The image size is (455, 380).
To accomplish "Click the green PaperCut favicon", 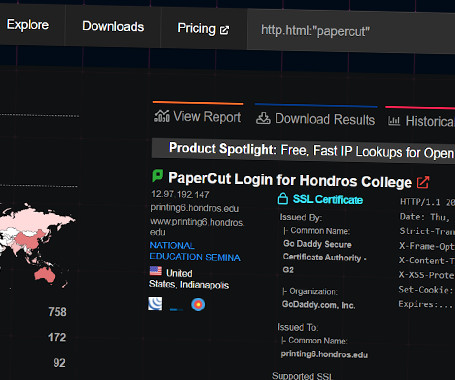I will 158,176.
